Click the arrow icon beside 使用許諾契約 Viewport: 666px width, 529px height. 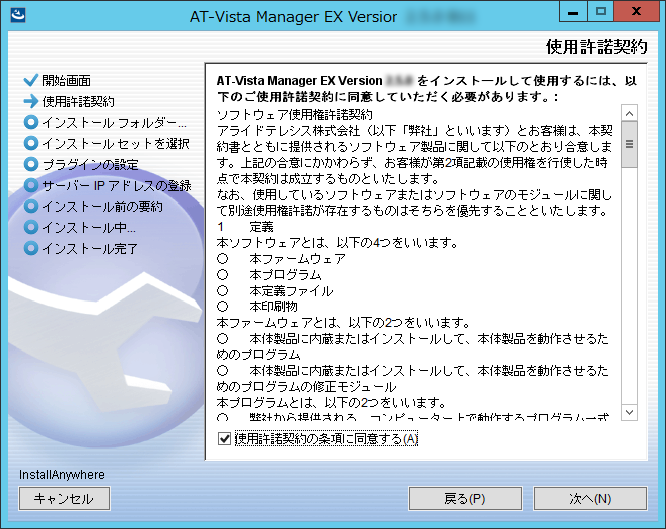pos(30,101)
